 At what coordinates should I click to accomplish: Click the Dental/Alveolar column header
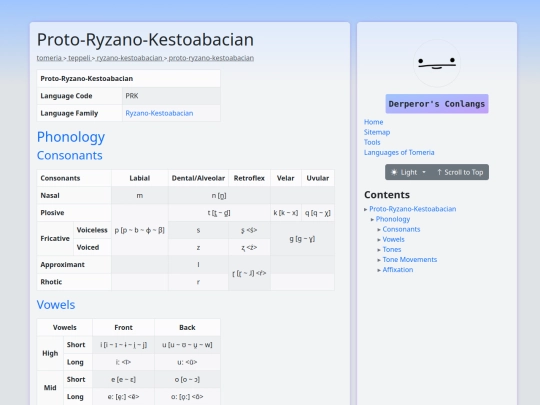(198, 178)
